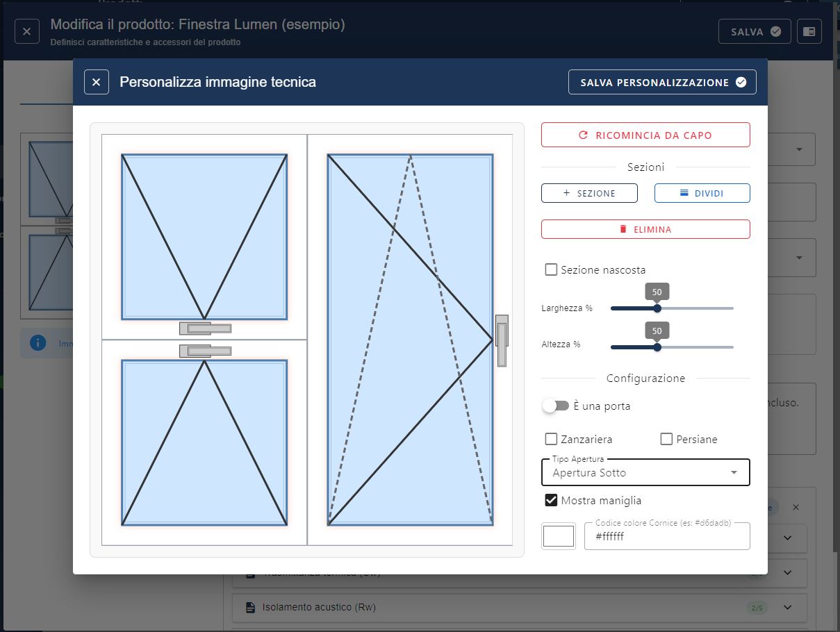840x632 pixels.
Task: Enable the Sezione nascosta checkbox
Action: pyautogui.click(x=551, y=269)
